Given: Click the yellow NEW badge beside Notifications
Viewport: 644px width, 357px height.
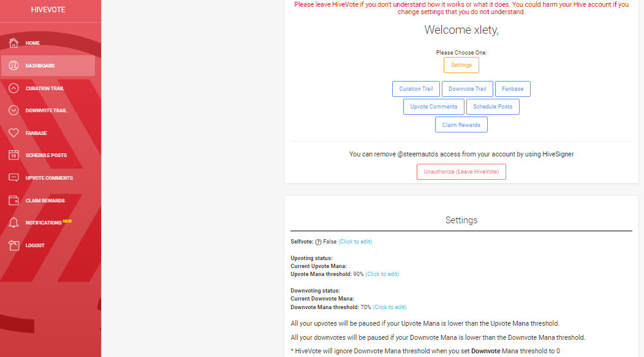Looking at the screenshot, I should tap(67, 221).
